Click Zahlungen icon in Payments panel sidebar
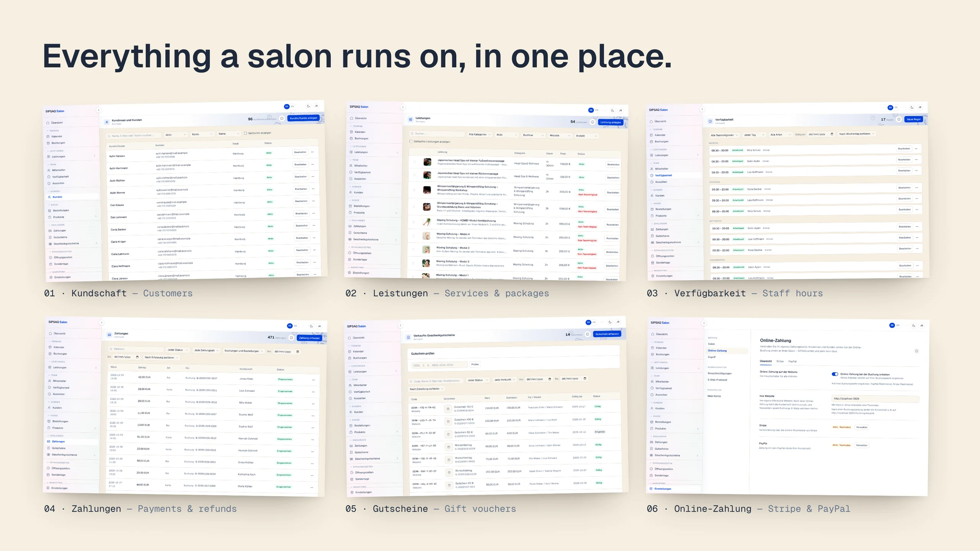This screenshot has width=980, height=551. coord(49,442)
